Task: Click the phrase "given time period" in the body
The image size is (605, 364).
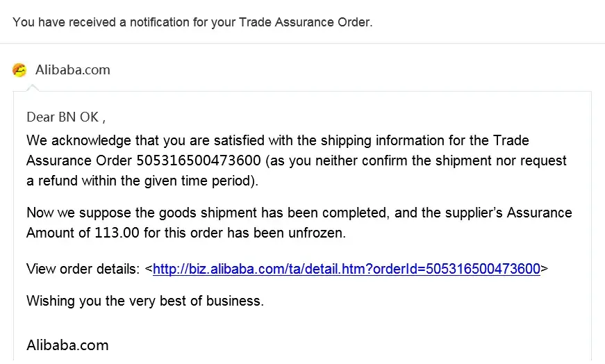Action: 204,182
